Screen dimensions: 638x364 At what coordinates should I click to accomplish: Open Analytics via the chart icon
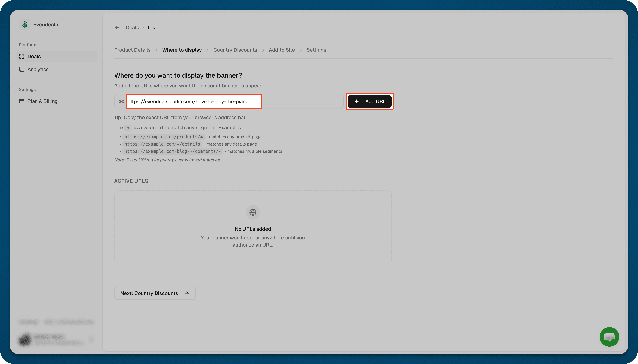pos(22,69)
